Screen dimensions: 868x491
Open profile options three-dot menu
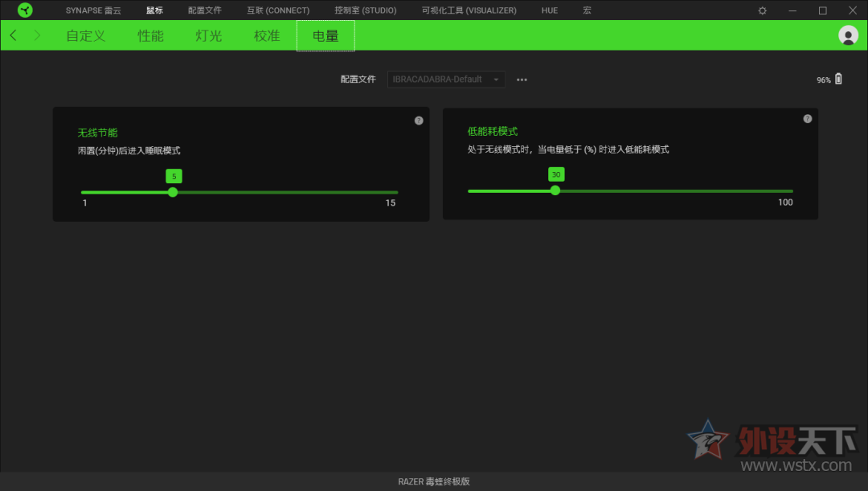(x=522, y=80)
